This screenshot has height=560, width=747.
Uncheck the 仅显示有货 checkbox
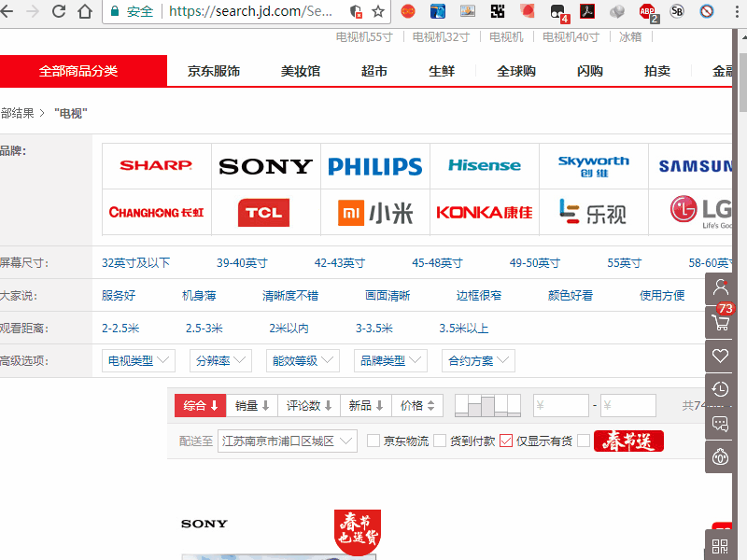[x=506, y=441]
